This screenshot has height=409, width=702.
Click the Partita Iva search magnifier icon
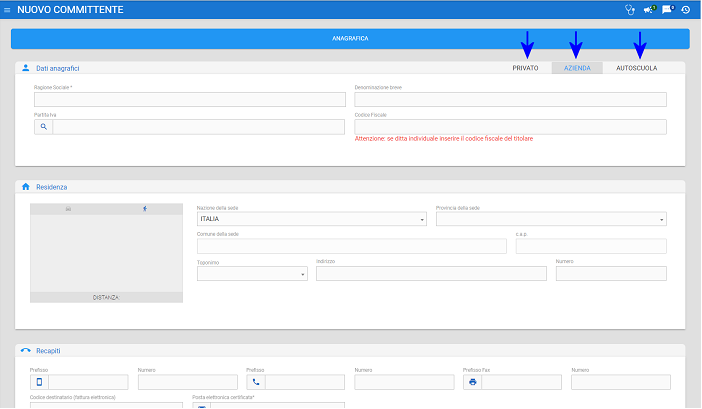(x=43, y=127)
